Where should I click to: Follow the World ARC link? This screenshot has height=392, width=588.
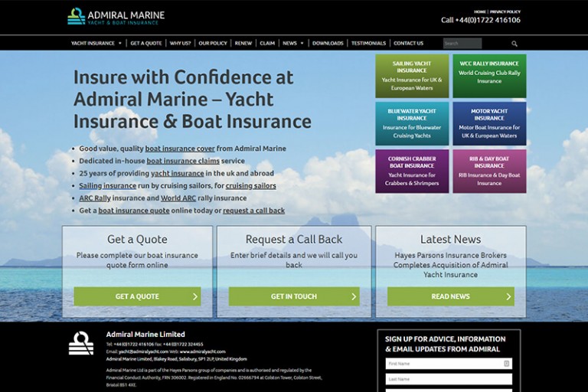tap(178, 198)
